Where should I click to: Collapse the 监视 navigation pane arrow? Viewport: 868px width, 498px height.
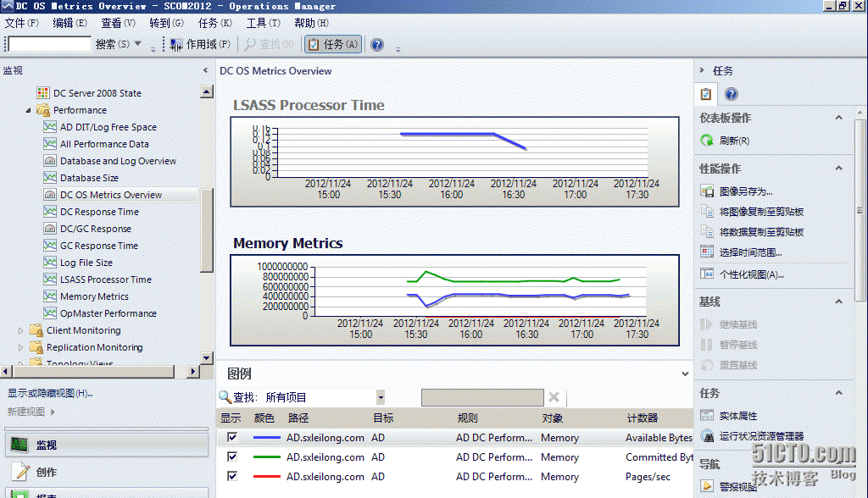click(x=205, y=70)
